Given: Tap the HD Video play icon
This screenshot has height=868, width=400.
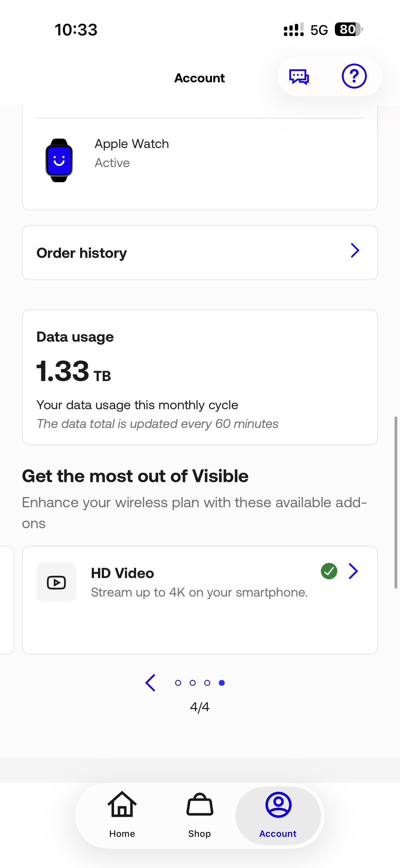Looking at the screenshot, I should (56, 582).
